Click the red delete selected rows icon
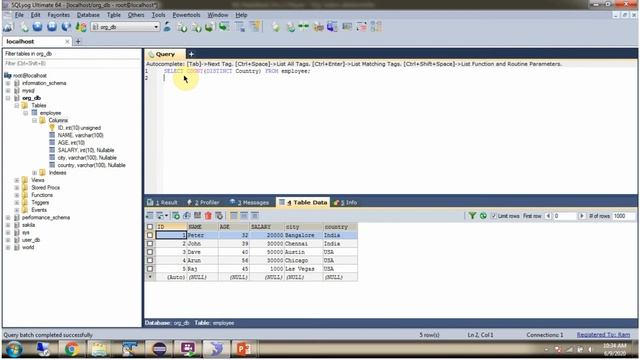 coord(208,216)
